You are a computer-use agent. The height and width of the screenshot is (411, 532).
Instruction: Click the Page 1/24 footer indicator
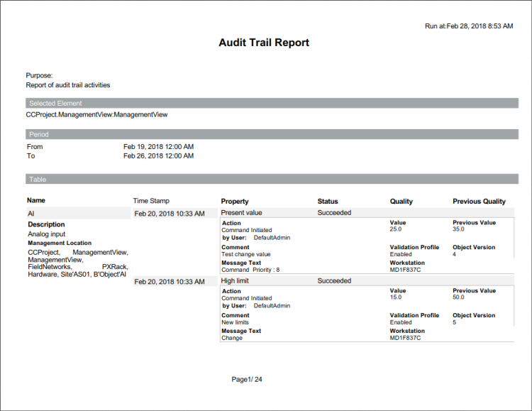pos(247,379)
